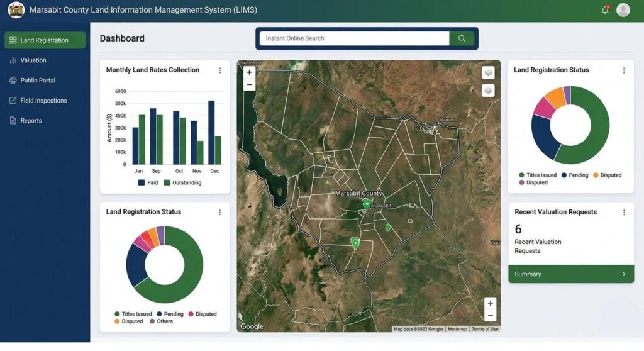Open Monthly Land Rates Collection options menu
This screenshot has width=644, height=351.
[220, 70]
